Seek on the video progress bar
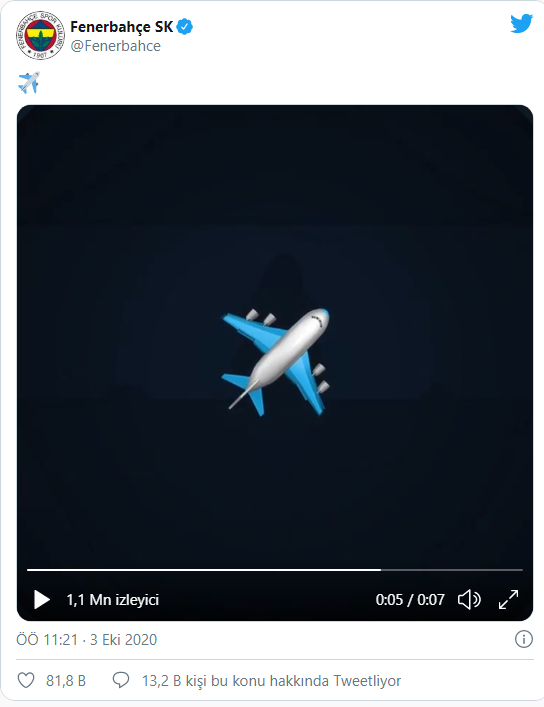544x707 pixels. (275, 570)
